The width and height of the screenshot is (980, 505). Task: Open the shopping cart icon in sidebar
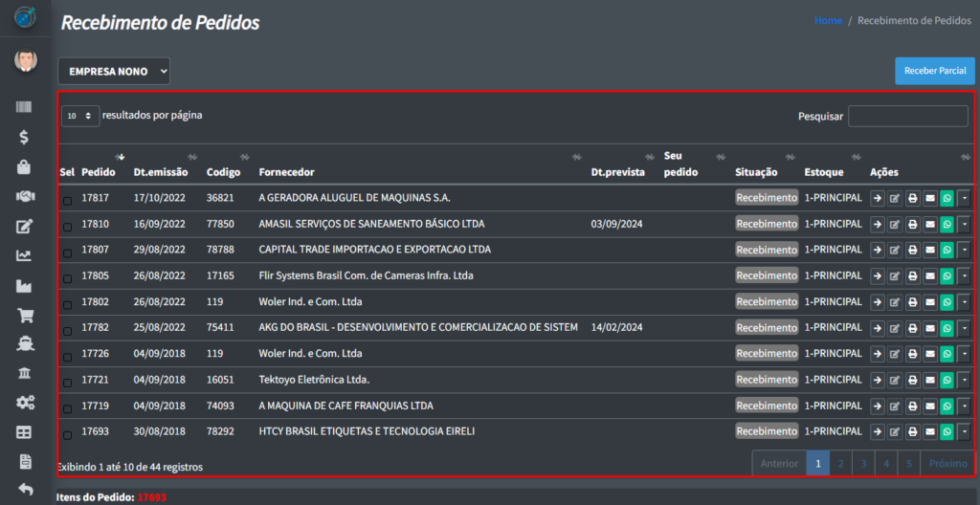click(x=25, y=316)
